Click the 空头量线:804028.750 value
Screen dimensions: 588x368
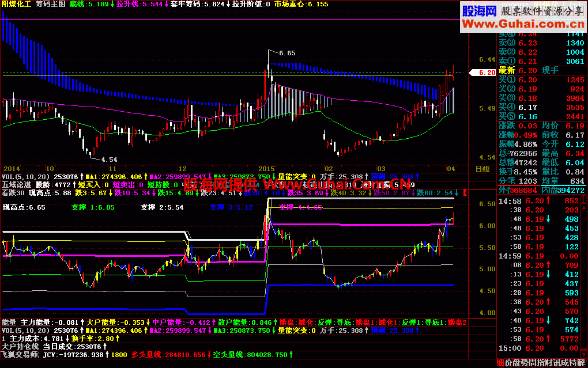pyautogui.click(x=250, y=355)
